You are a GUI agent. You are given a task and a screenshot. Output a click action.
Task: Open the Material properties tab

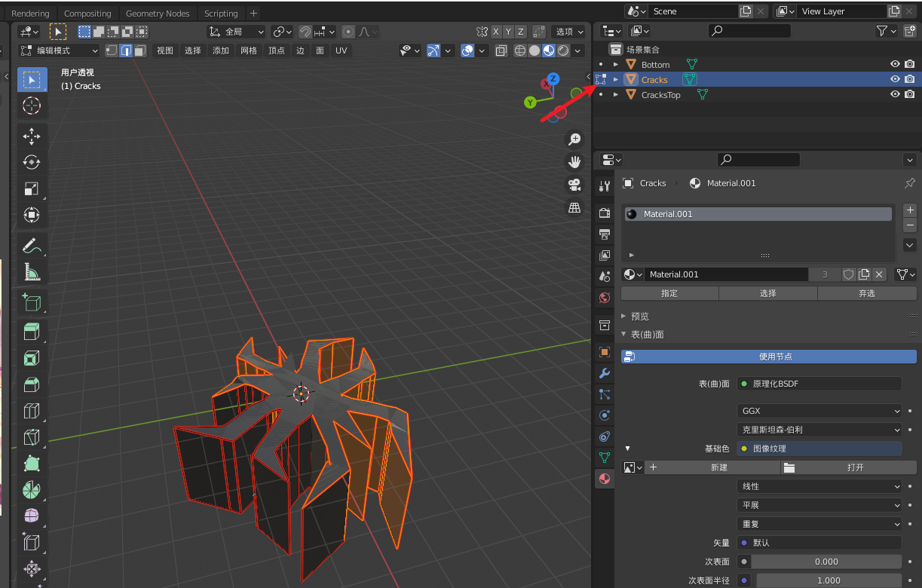point(604,479)
